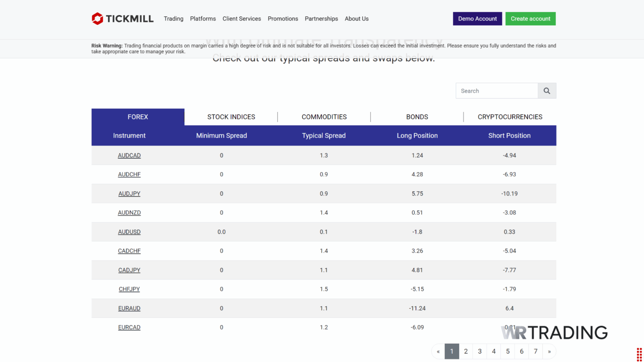This screenshot has width=644, height=362.
Task: Switch to the CRYPTOCURRENCIES tab
Action: [510, 117]
